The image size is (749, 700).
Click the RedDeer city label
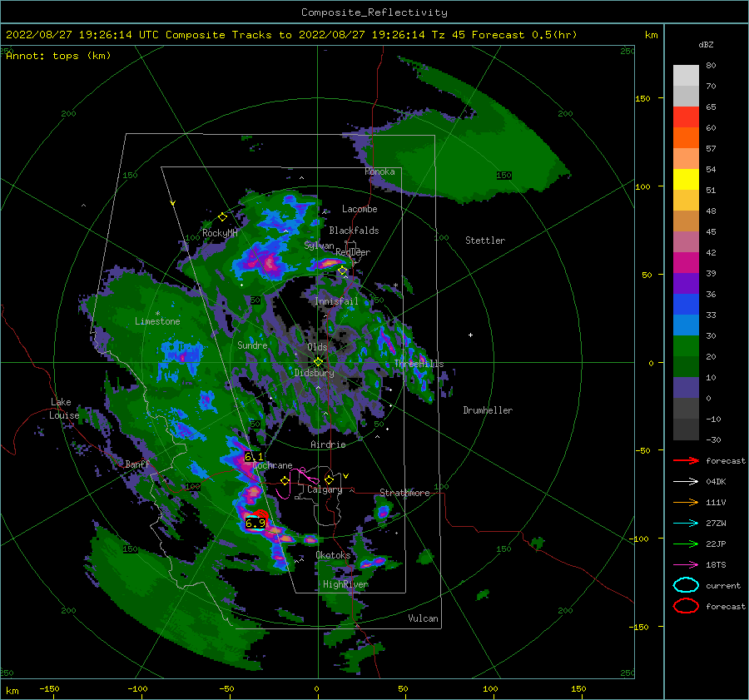(353, 252)
